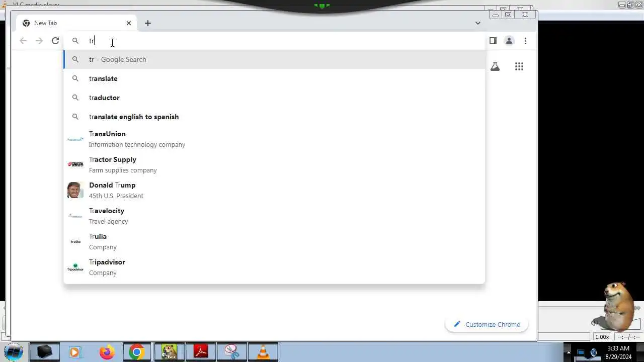Open the Windows Start button
644x362 pixels.
pyautogui.click(x=13, y=352)
